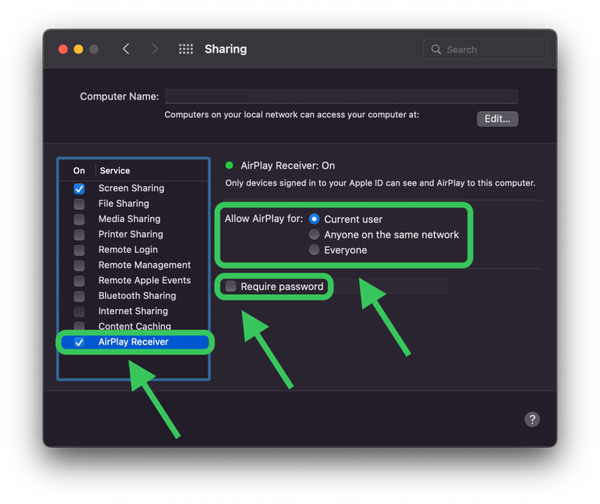Screen dimensions: 600x504
Task: Highlight the Media Sharing service
Action: pyautogui.click(x=129, y=219)
